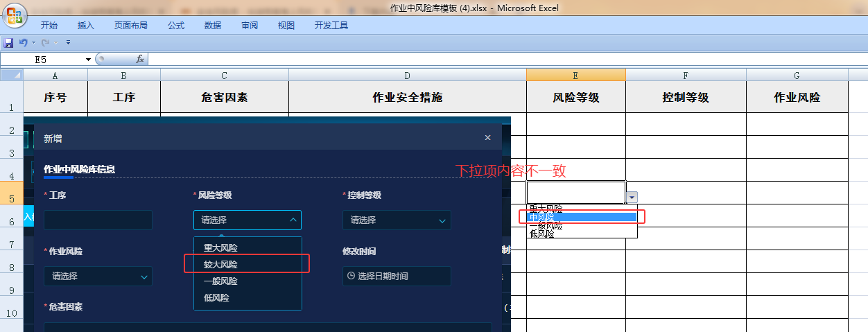
Task: Select 较大风险 in the dialog dropdown list
Action: click(x=220, y=265)
